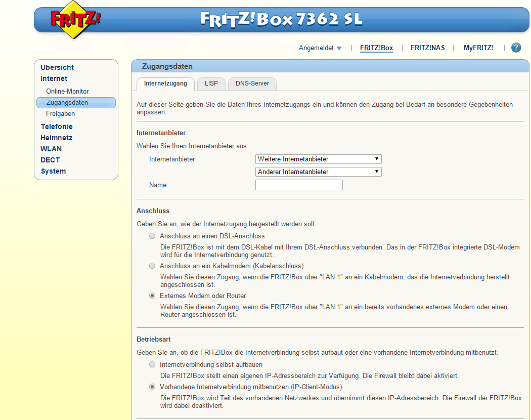Click the Internetanbieter section heading
This screenshot has height=420, width=531.
(161, 133)
